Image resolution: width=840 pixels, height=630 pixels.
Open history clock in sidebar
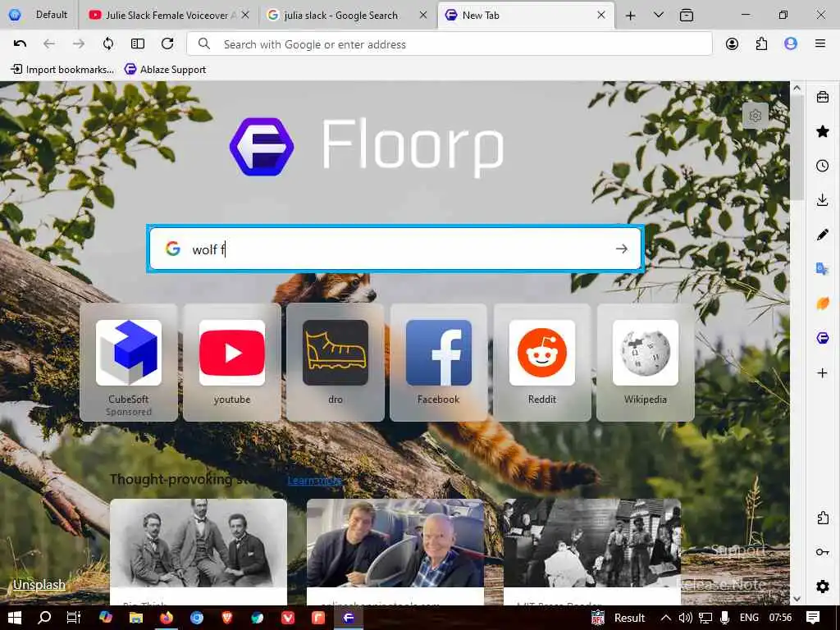(x=822, y=166)
